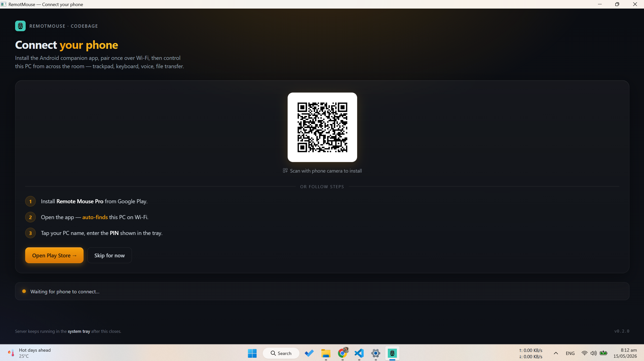Open File Explorer from taskbar
The image size is (644, 361).
tap(326, 353)
